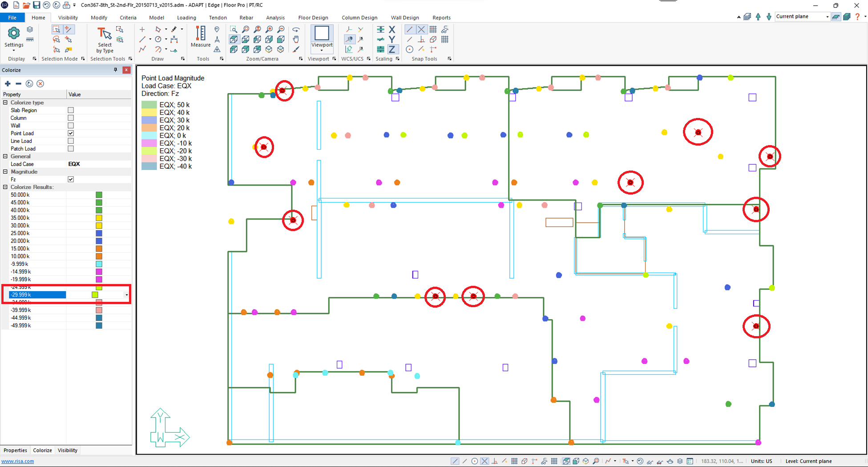Toggle the Fz magnitude checkbox
This screenshot has width=868, height=467.
pos(71,179)
